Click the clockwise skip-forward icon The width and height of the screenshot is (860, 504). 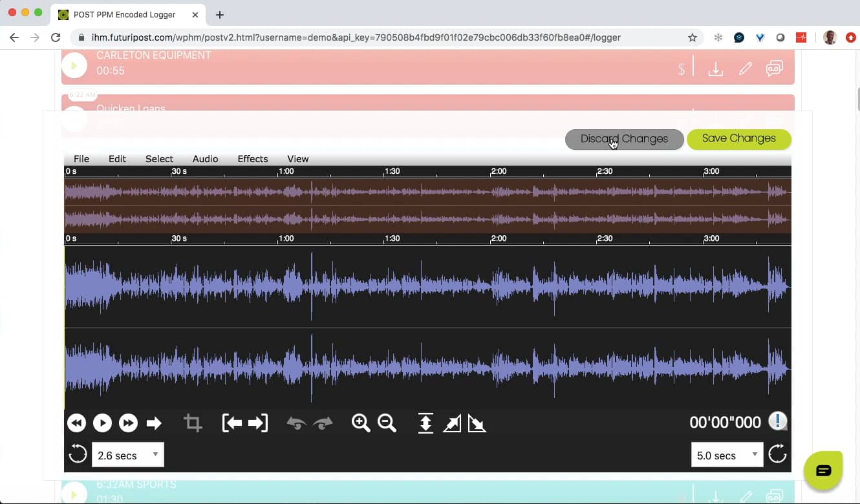pyautogui.click(x=777, y=454)
